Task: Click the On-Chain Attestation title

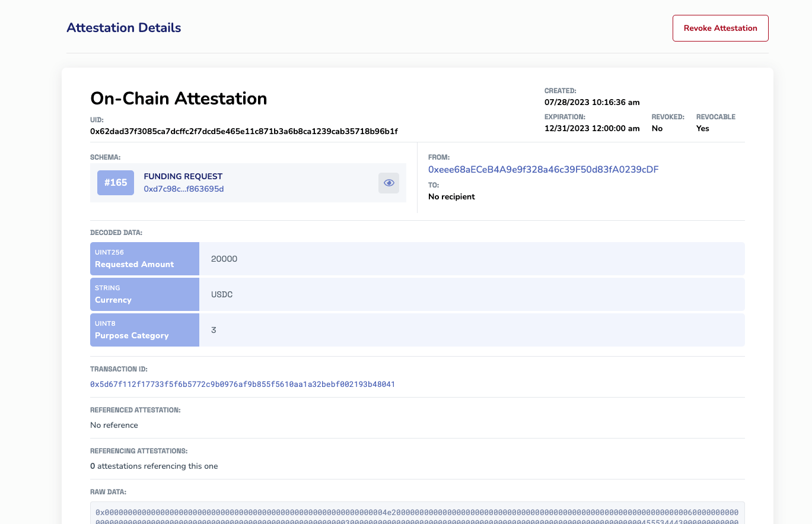Action: pyautogui.click(x=179, y=99)
